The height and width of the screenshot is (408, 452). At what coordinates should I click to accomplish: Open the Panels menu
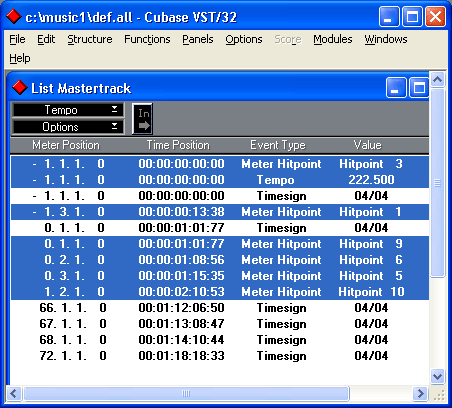(198, 39)
